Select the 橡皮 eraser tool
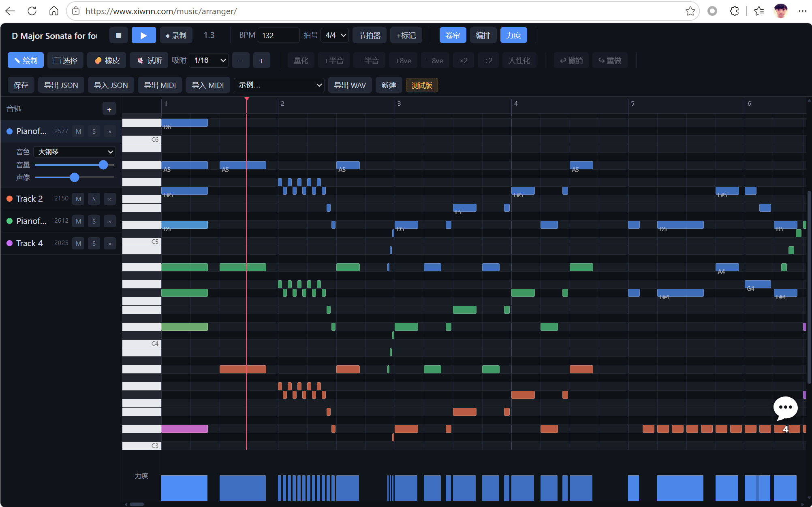The width and height of the screenshot is (812, 507). click(107, 60)
